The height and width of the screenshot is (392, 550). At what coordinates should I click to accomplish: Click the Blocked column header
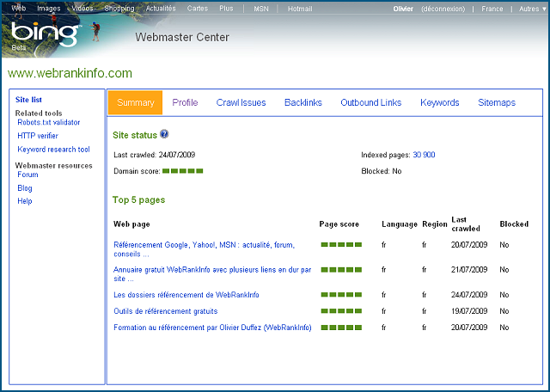click(x=514, y=224)
